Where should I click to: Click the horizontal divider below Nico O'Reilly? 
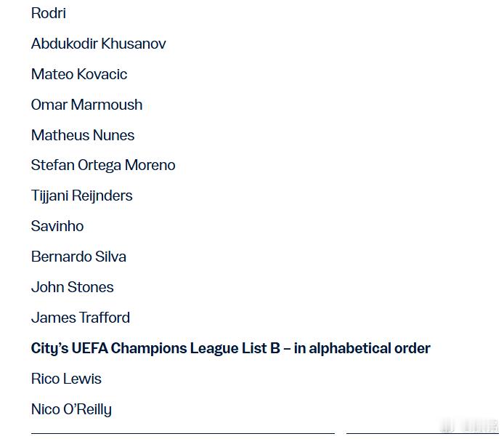click(x=183, y=433)
